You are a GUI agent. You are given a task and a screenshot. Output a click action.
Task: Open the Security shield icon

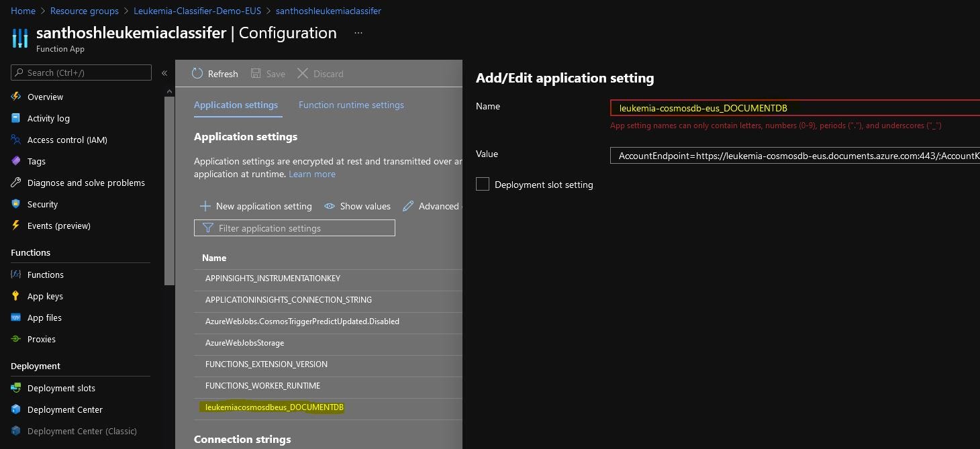pos(16,204)
